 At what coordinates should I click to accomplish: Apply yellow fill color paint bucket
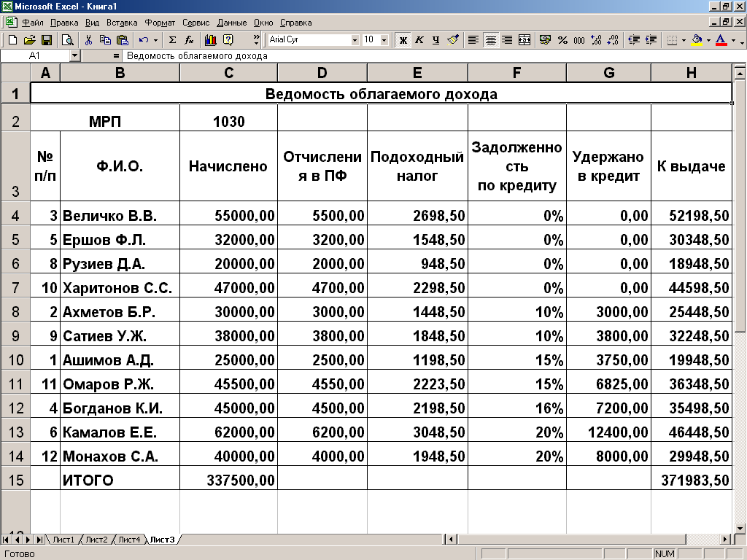coord(697,40)
